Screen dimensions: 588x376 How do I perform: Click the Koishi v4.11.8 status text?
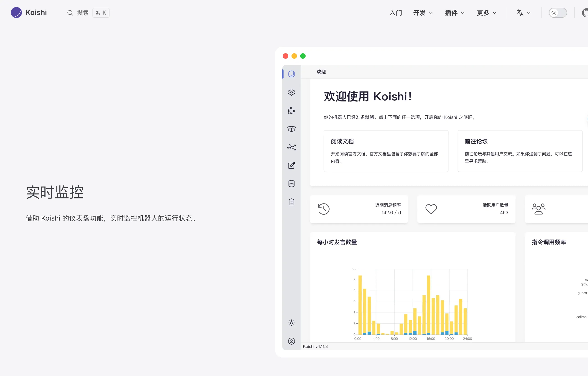315,346
